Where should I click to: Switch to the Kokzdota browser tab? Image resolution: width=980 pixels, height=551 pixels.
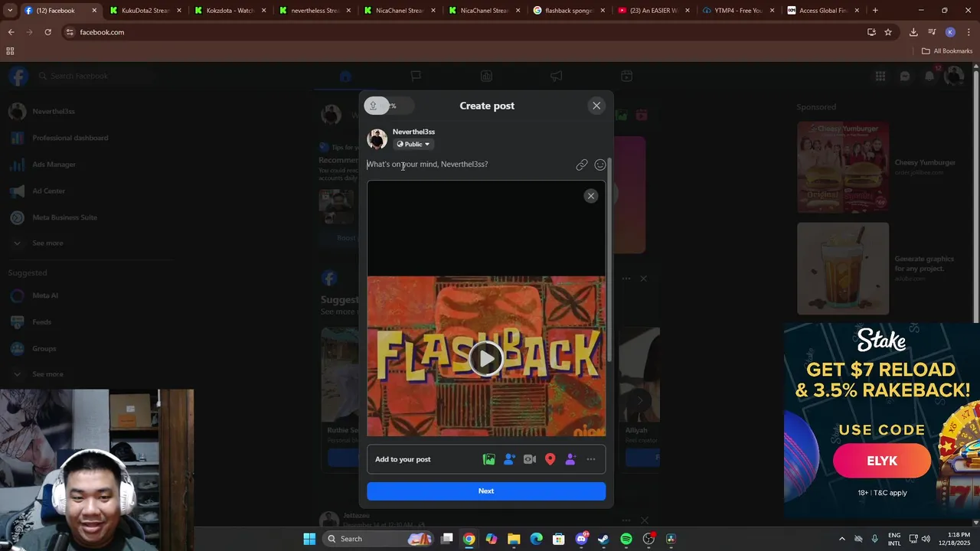[x=230, y=11]
